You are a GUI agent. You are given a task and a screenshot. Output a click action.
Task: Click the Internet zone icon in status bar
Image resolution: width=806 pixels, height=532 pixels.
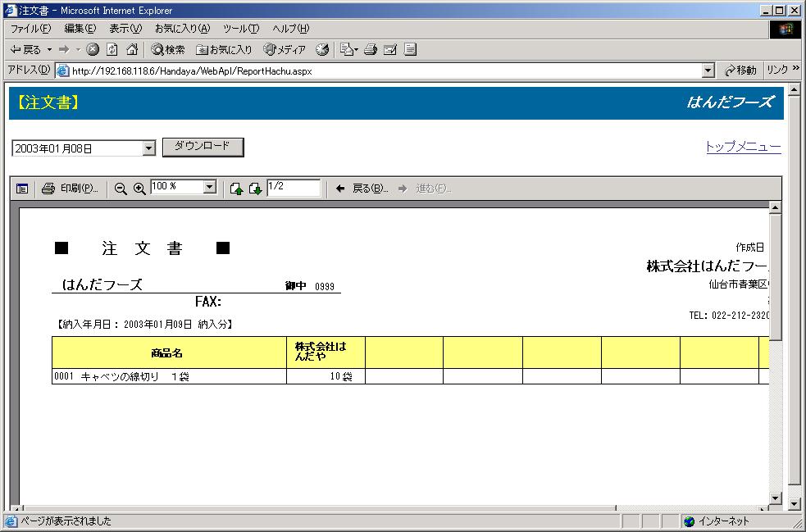click(690, 521)
